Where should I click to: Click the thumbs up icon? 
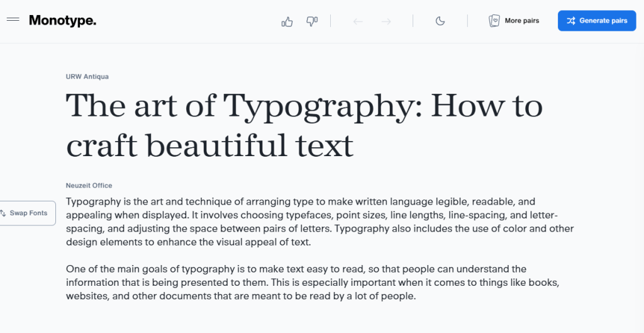[287, 21]
